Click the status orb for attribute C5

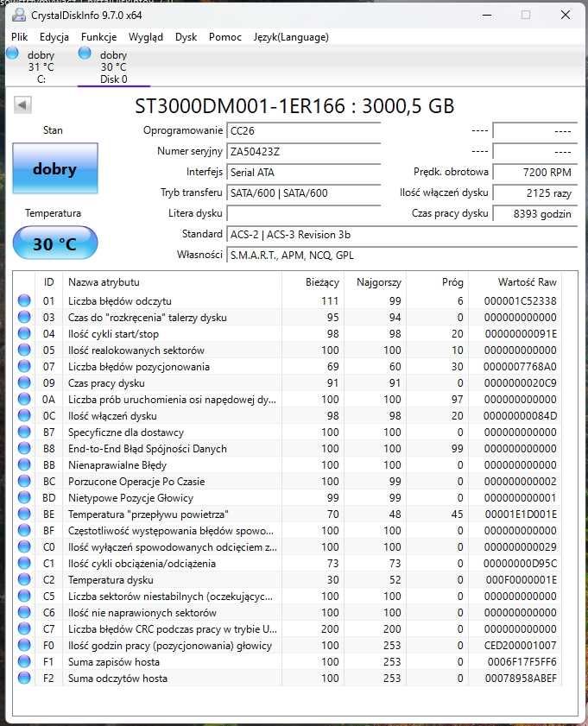[24, 596]
